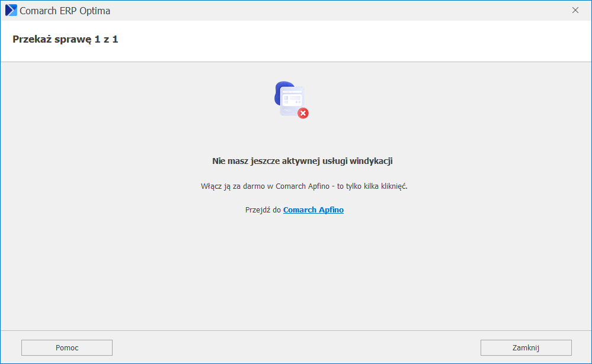Click the Pomoc help button

click(x=67, y=348)
